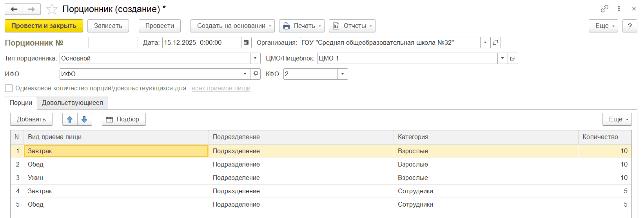Open the Создать на основании dropdown
The image size is (644, 218).
(232, 26)
